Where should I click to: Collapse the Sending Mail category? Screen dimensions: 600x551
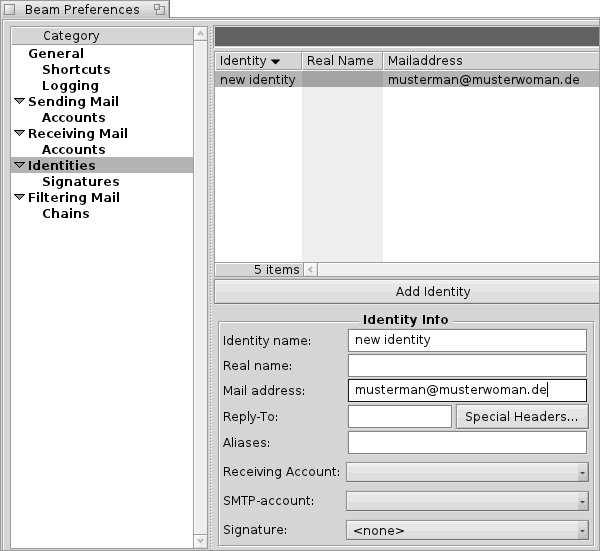click(x=20, y=102)
